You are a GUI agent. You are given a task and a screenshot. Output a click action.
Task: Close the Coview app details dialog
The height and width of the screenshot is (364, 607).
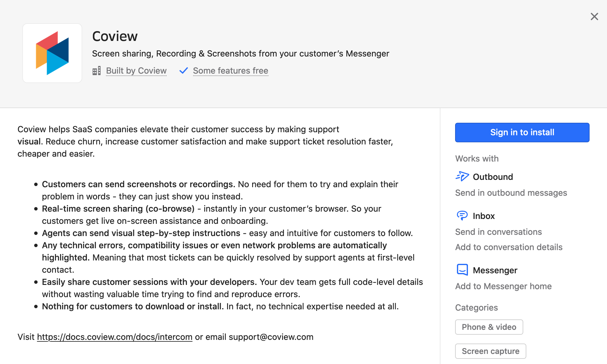[x=594, y=16]
